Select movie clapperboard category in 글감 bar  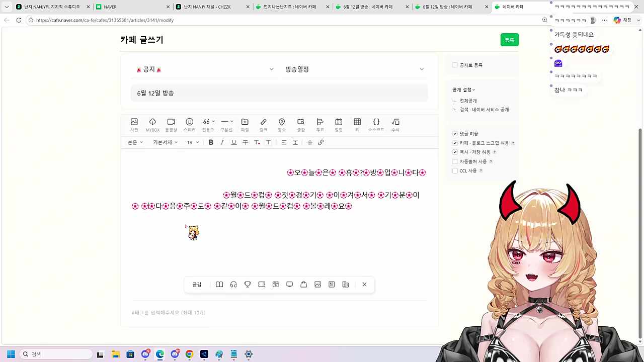276,285
